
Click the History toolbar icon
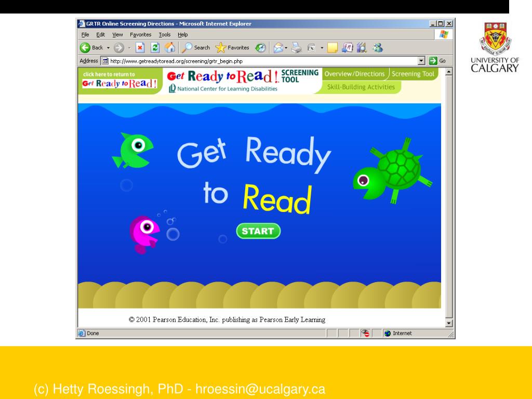click(260, 48)
